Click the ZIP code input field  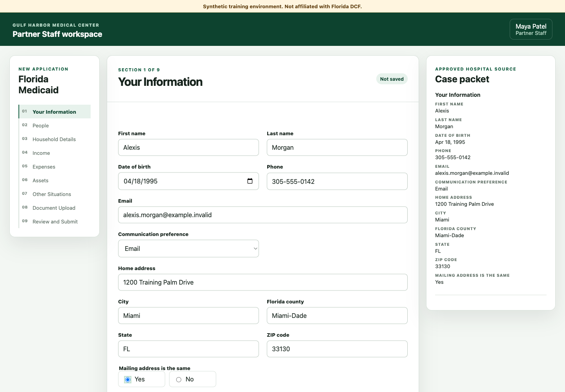tap(337, 349)
